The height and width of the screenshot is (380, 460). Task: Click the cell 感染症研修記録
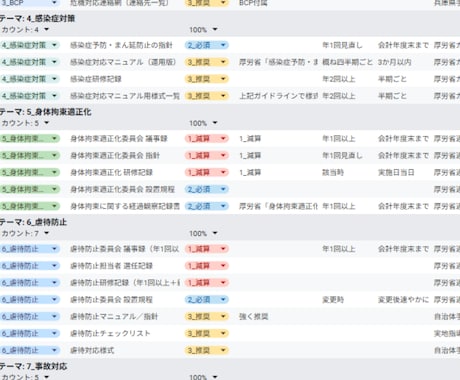click(96, 79)
